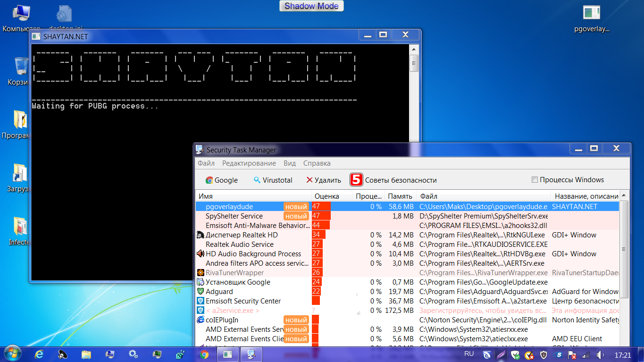
Task: Open the Infected folder on desktop
Action: 20,231
